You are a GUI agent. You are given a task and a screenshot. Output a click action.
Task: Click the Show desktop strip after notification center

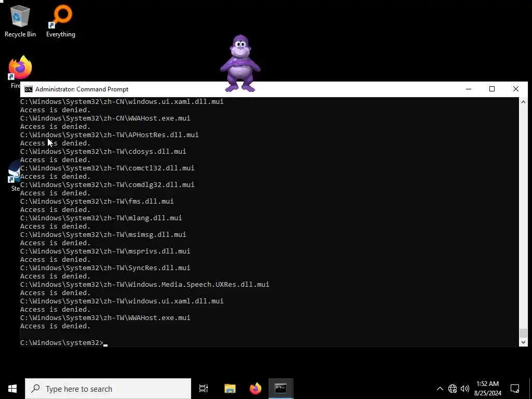pos(530,389)
